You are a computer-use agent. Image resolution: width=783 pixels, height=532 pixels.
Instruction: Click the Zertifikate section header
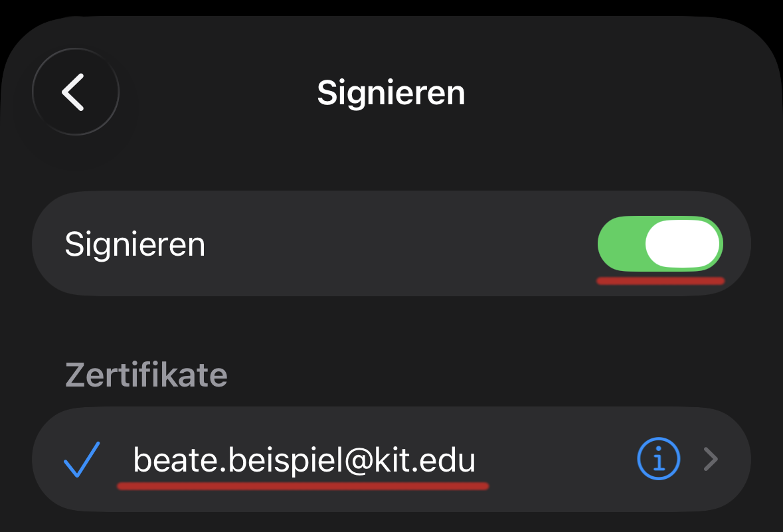pyautogui.click(x=146, y=375)
